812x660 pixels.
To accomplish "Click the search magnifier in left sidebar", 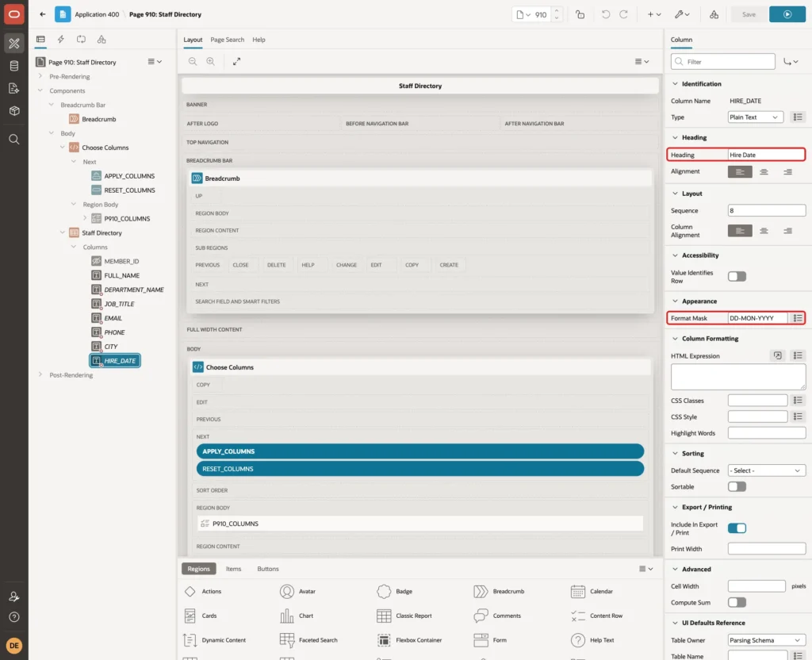I will coord(14,140).
